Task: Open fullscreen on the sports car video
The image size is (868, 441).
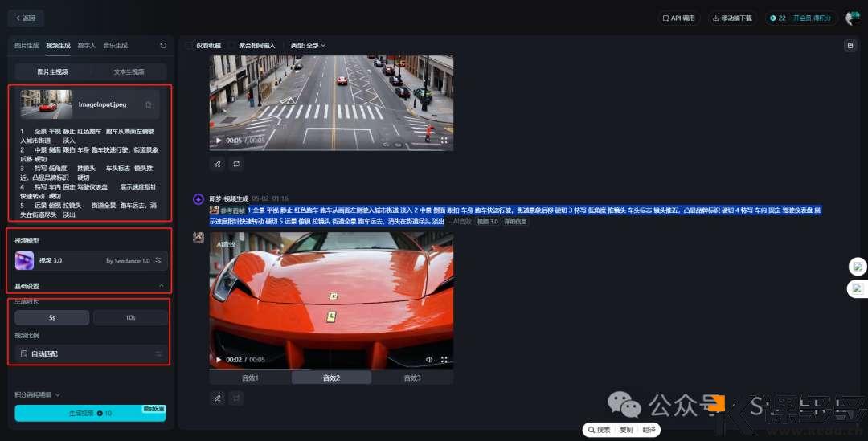Action: 444,359
